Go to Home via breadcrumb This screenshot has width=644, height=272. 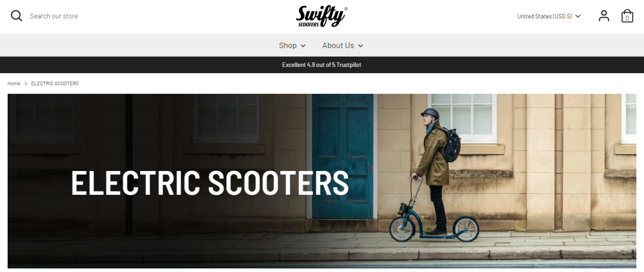pyautogui.click(x=14, y=83)
